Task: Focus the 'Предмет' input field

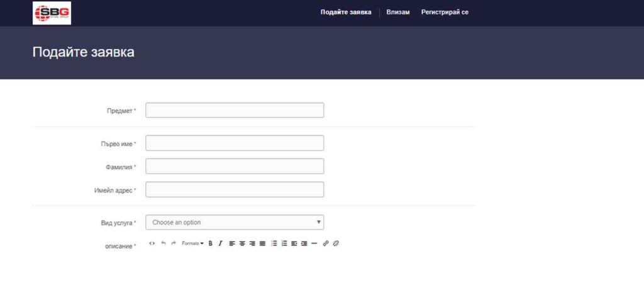Action: pos(235,110)
